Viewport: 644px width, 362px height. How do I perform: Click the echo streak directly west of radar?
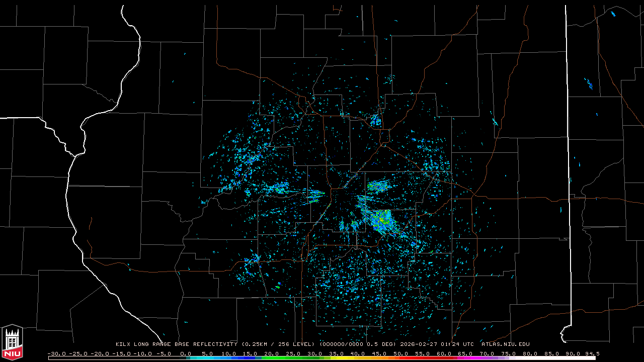pyautogui.click(x=316, y=194)
